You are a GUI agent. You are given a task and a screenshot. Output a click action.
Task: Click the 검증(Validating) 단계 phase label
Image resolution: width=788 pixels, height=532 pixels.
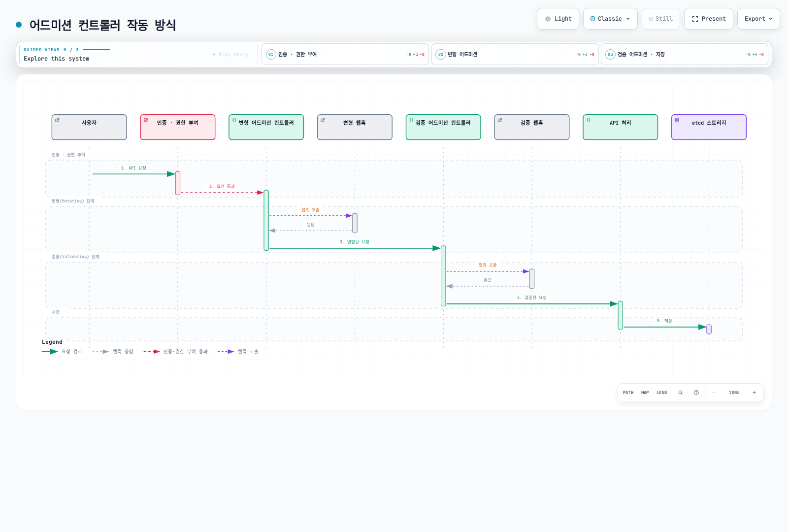click(x=75, y=257)
